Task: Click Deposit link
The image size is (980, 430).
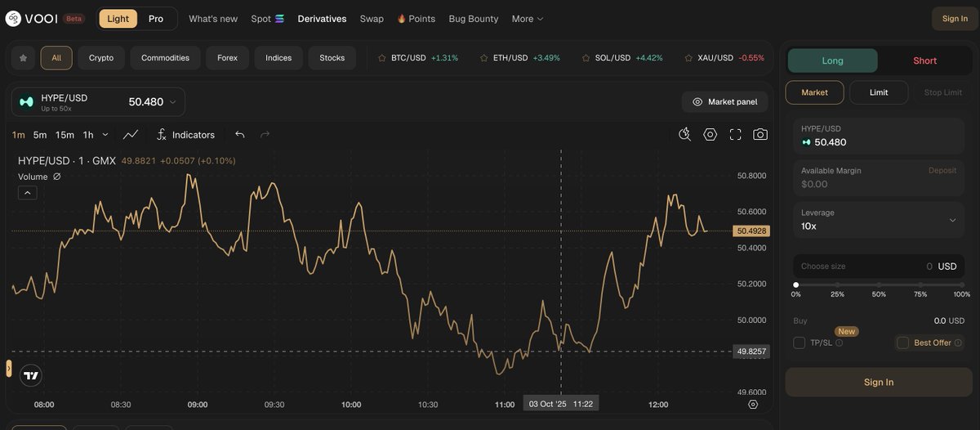Action: [942, 171]
